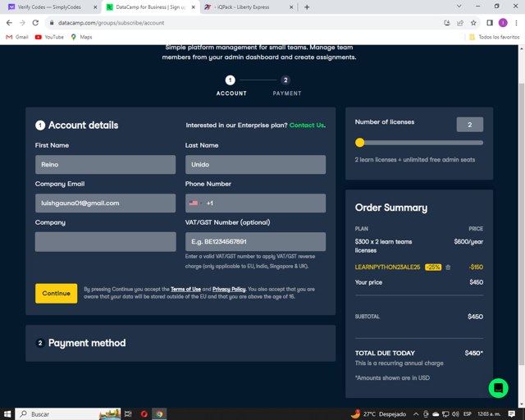Click the weather 27°C Despejado widget
This screenshot has width=525, height=420.
[378, 414]
